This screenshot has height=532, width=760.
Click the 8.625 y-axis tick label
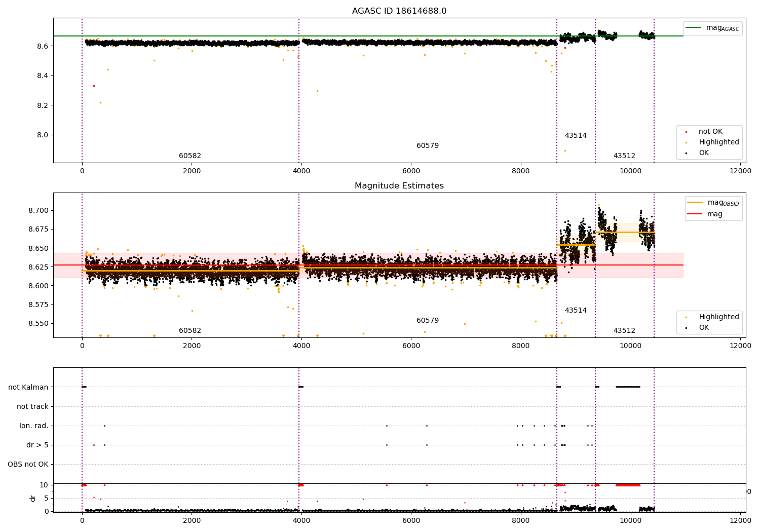(x=39, y=267)
